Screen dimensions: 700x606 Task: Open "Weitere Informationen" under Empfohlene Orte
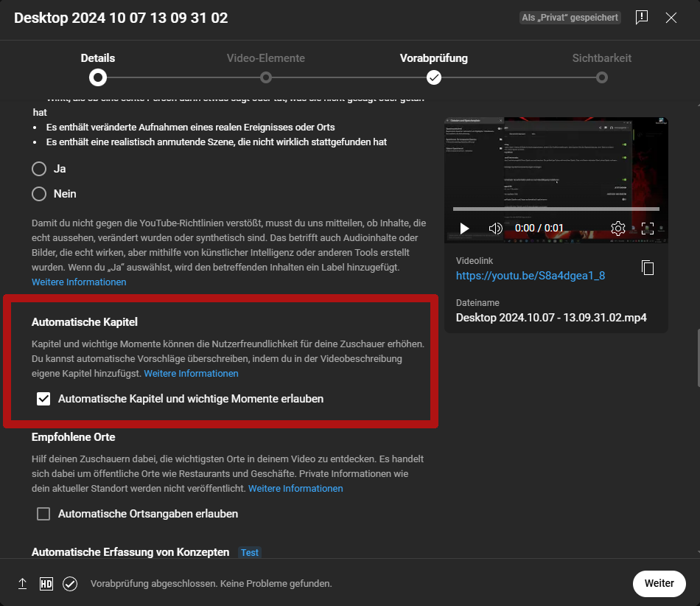(295, 489)
